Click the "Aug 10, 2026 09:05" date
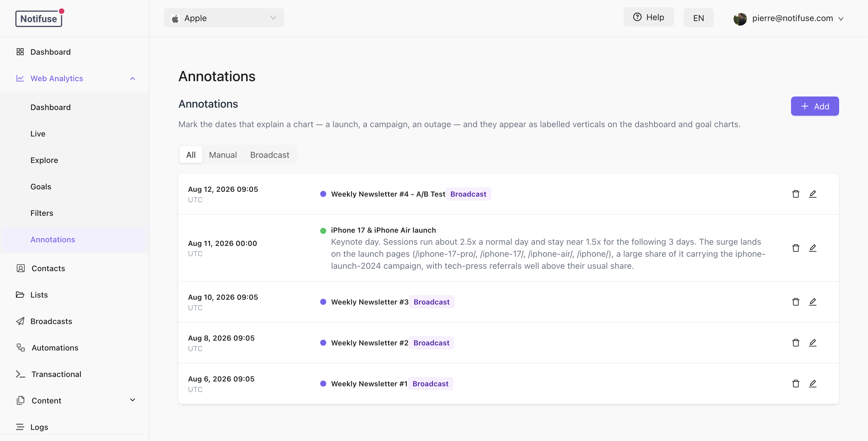Screen dimensions: 868x441 (223, 297)
